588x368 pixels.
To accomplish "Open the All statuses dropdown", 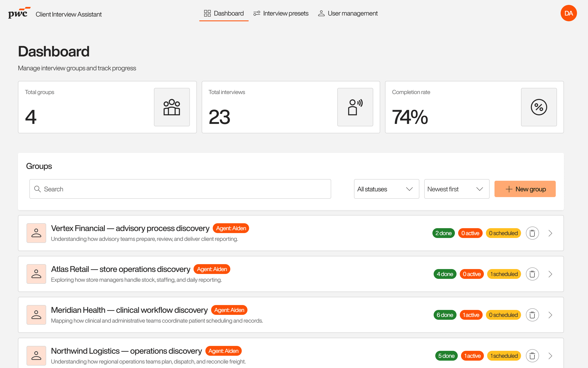I will coord(386,189).
